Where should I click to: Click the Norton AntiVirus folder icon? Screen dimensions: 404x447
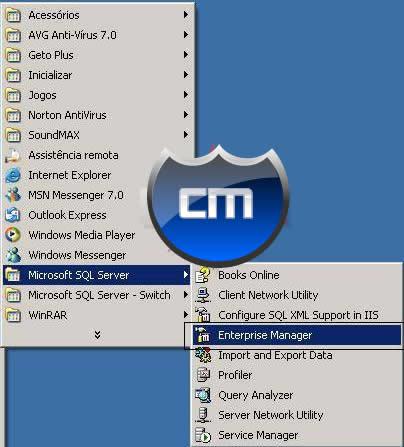(13, 115)
